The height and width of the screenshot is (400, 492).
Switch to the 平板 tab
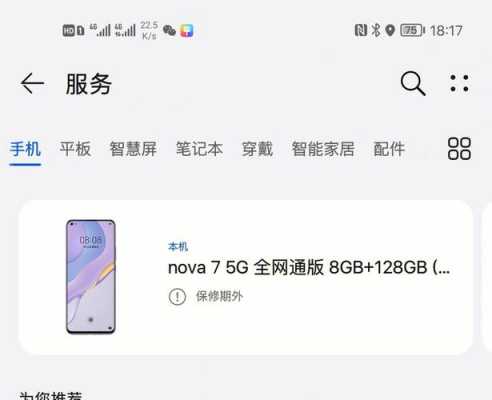[75, 149]
